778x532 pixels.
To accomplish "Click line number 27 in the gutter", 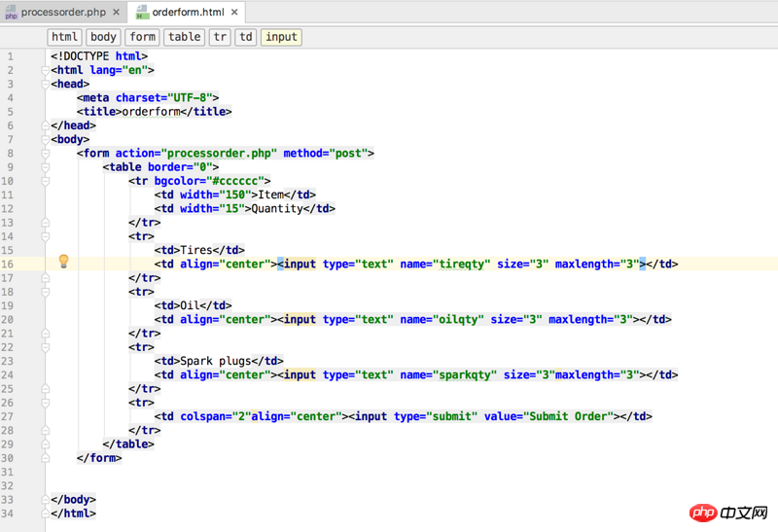I will (7, 417).
